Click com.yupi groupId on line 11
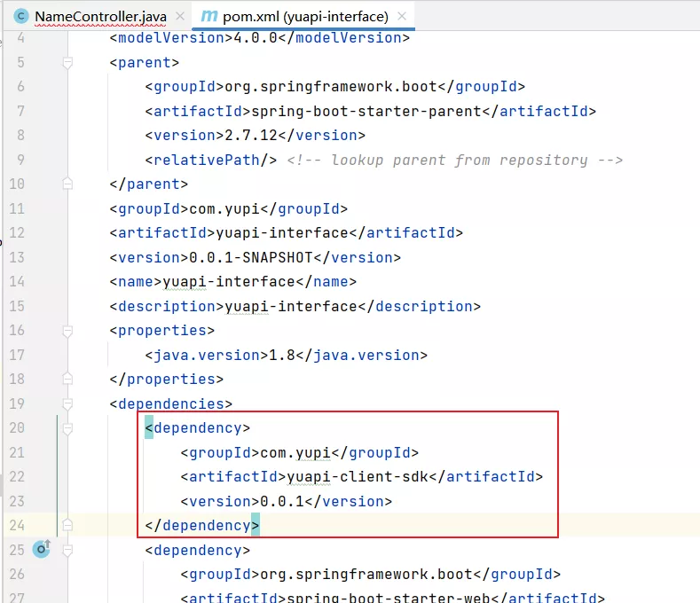Image resolution: width=700 pixels, height=603 pixels. click(224, 209)
